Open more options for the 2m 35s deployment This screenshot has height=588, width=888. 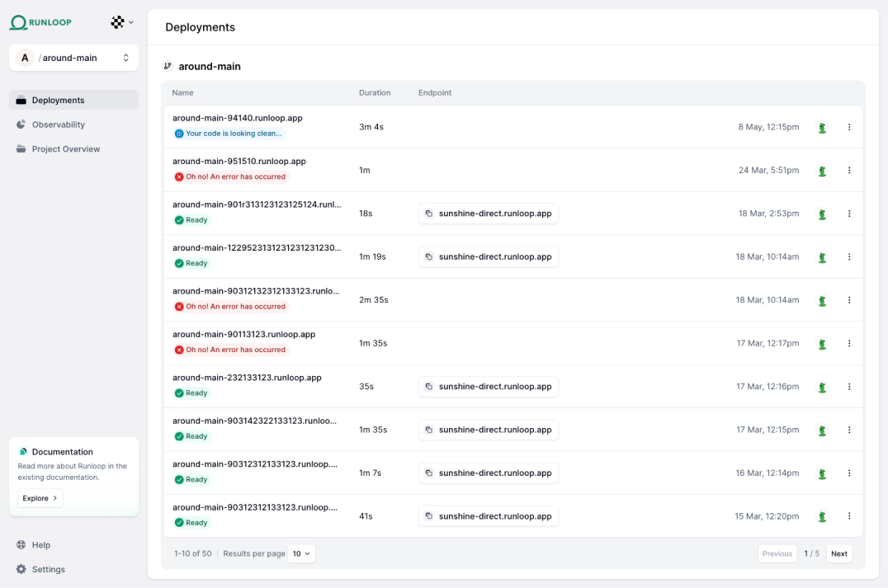[849, 300]
